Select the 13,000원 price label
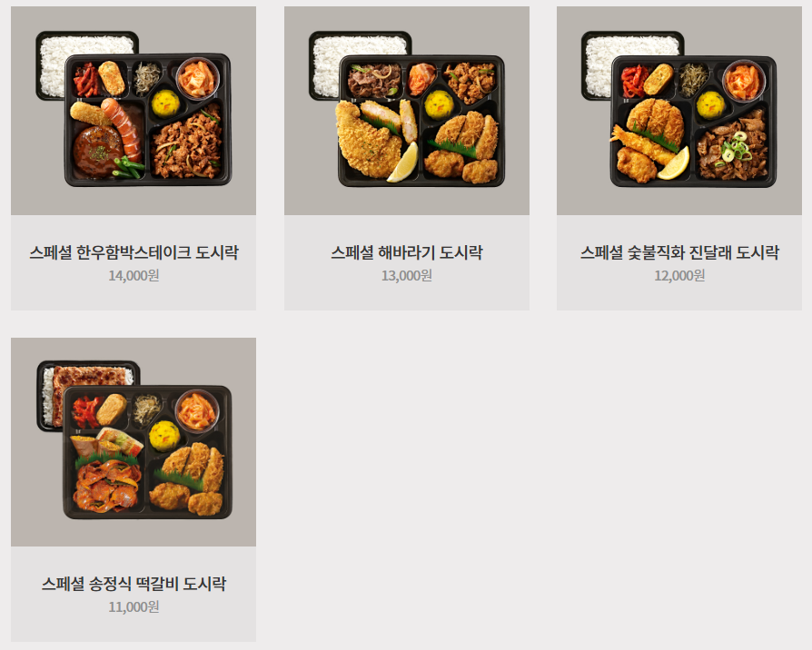Screen dimensions: 812x650 point(407,275)
